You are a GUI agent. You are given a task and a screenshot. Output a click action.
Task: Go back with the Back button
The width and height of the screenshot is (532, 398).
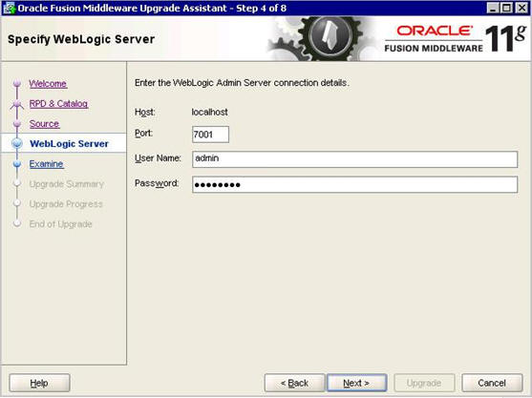click(294, 383)
